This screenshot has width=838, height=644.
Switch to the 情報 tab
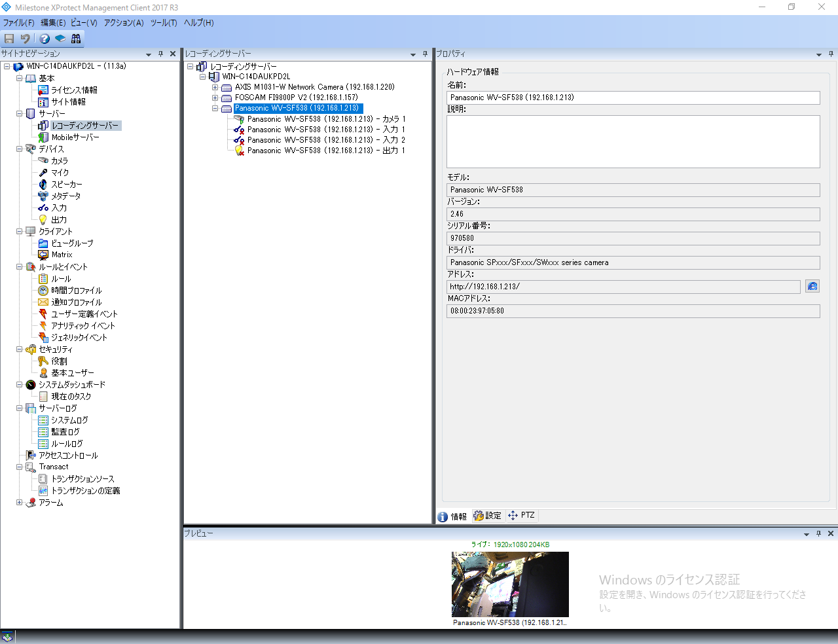[x=452, y=516]
